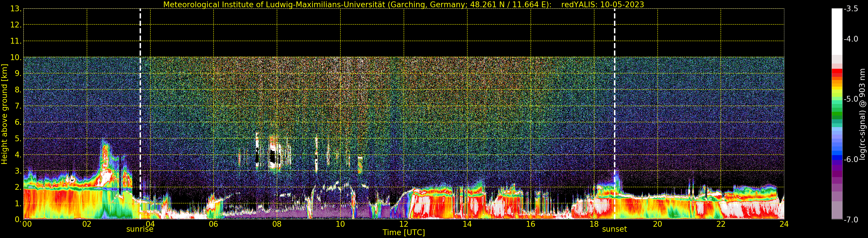
Task: Click the white dashed sunset marker line
Action: pyautogui.click(x=615, y=114)
